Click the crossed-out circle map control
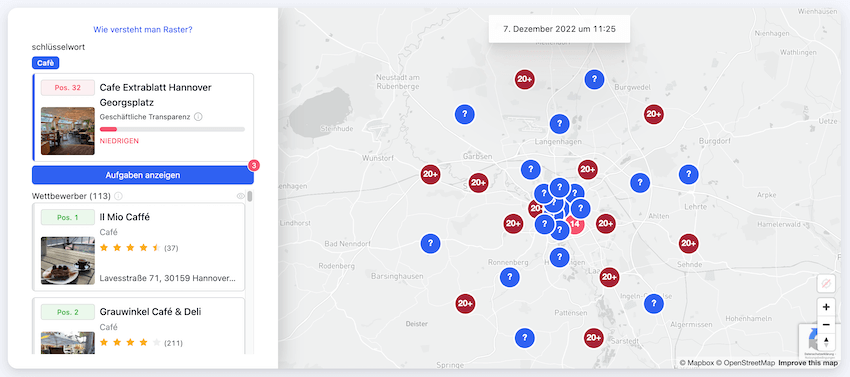 click(x=826, y=283)
